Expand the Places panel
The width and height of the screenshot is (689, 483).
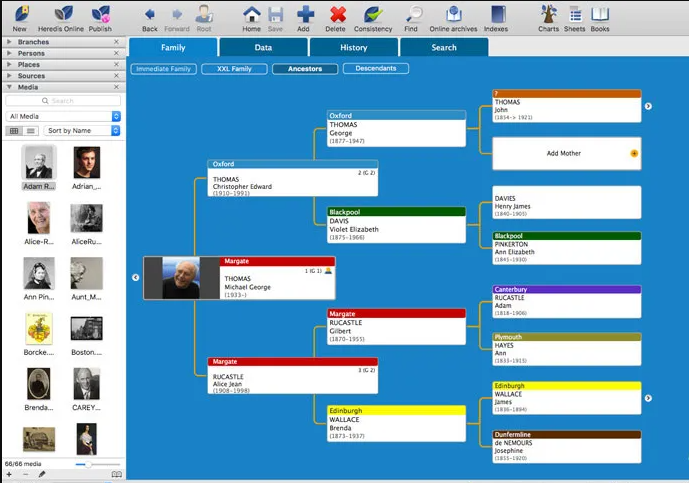click(x=9, y=65)
